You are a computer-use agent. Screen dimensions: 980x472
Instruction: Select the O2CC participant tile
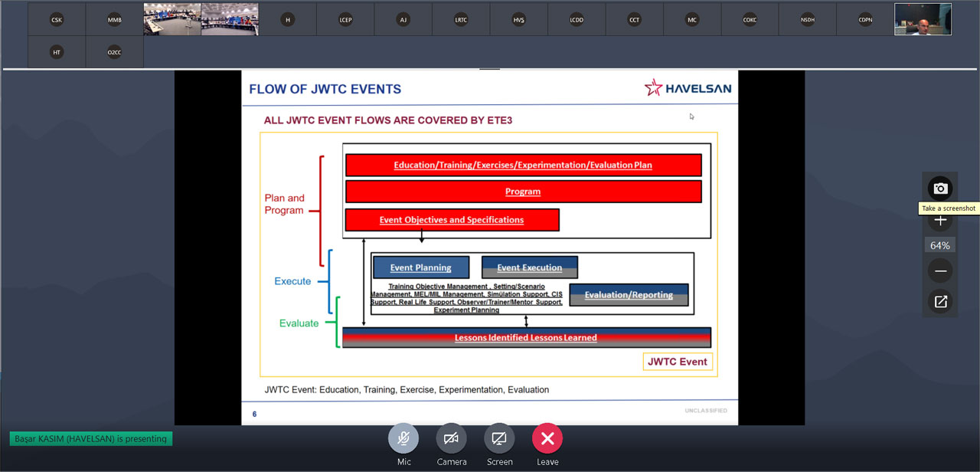coord(114,52)
